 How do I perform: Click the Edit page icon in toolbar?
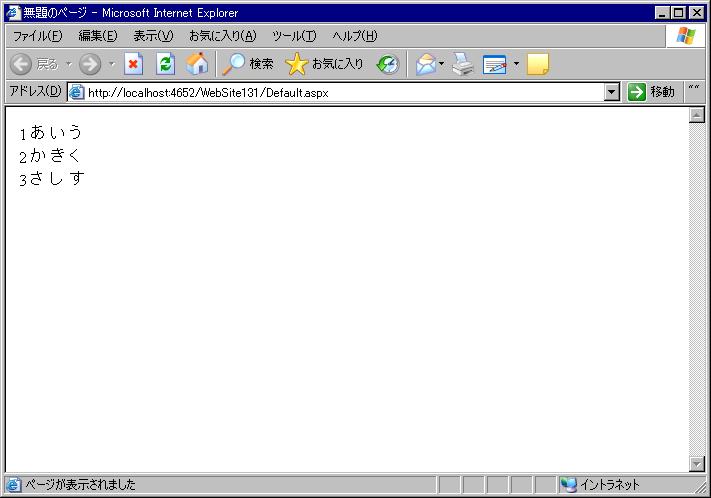click(x=495, y=64)
